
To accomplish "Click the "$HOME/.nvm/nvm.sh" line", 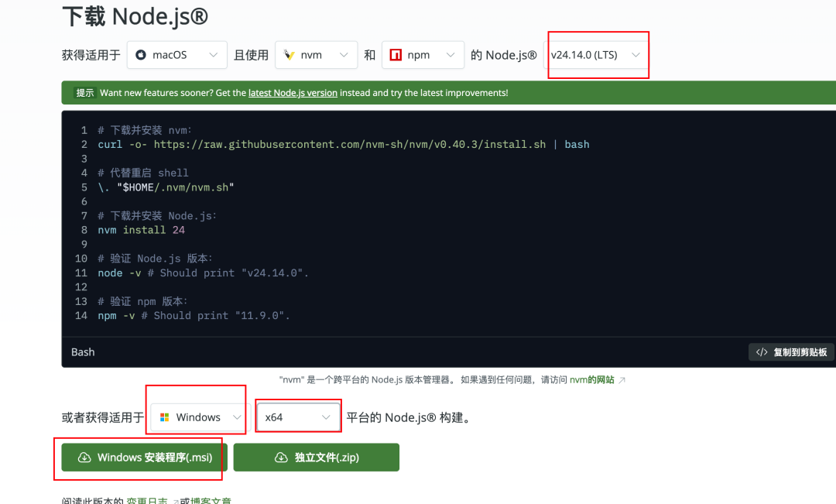I will point(166,187).
